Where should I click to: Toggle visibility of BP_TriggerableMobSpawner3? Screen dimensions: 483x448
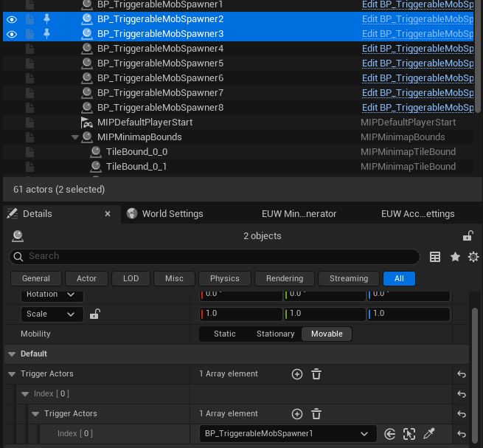coord(12,34)
